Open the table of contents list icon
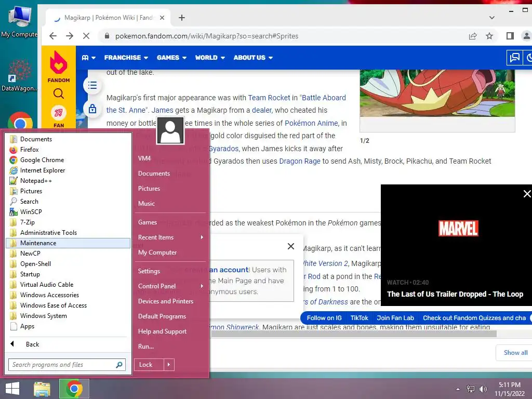This screenshot has width=532, height=399. pos(92,85)
